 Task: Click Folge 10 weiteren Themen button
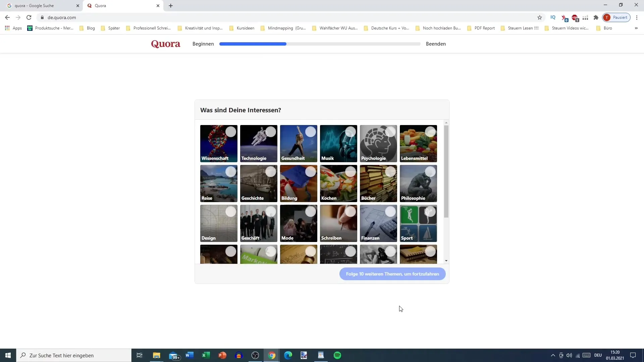coord(392,274)
